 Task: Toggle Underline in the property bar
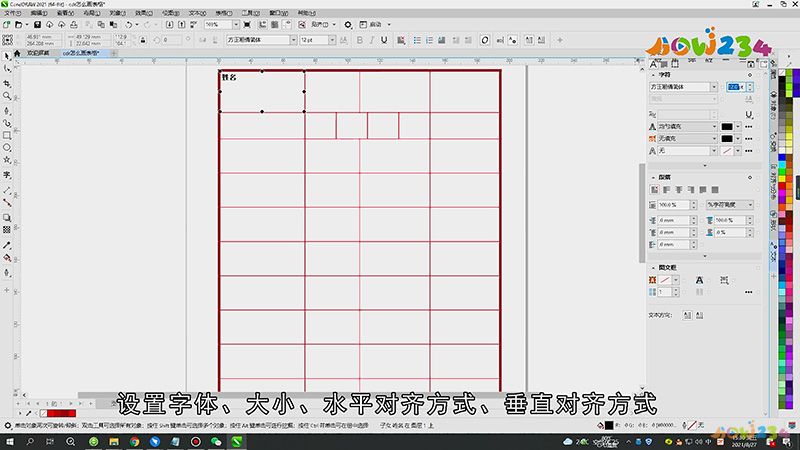pyautogui.click(x=384, y=40)
